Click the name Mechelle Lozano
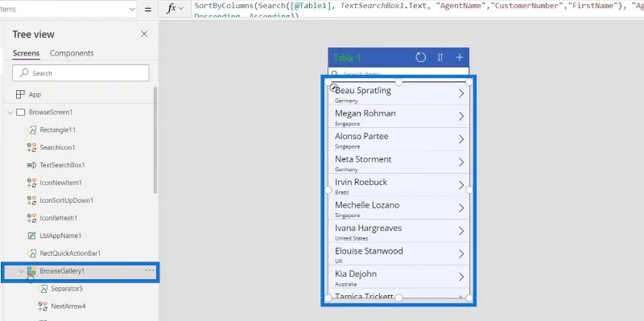644x321 pixels. (x=367, y=205)
